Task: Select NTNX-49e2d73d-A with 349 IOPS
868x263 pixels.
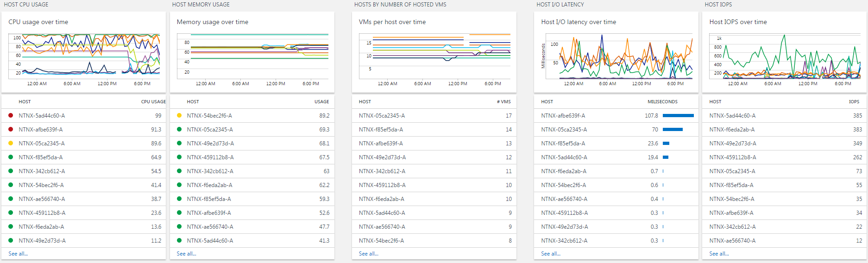Action: pyautogui.click(x=733, y=144)
